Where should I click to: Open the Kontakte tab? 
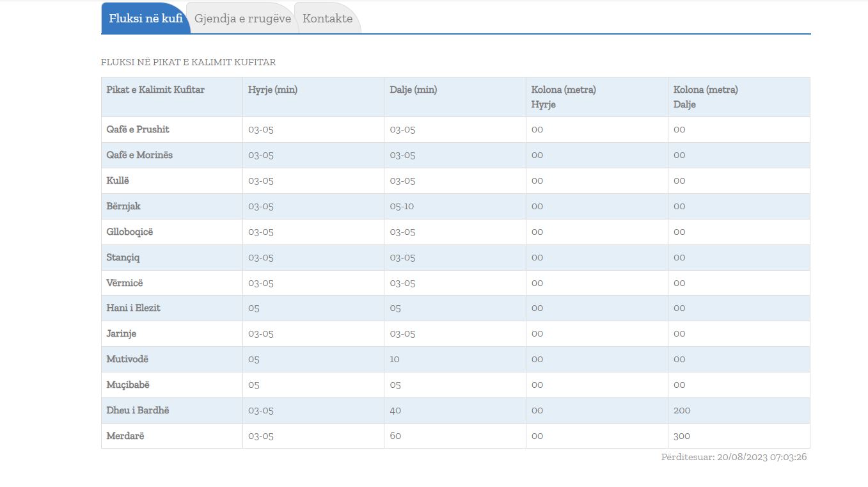point(327,19)
